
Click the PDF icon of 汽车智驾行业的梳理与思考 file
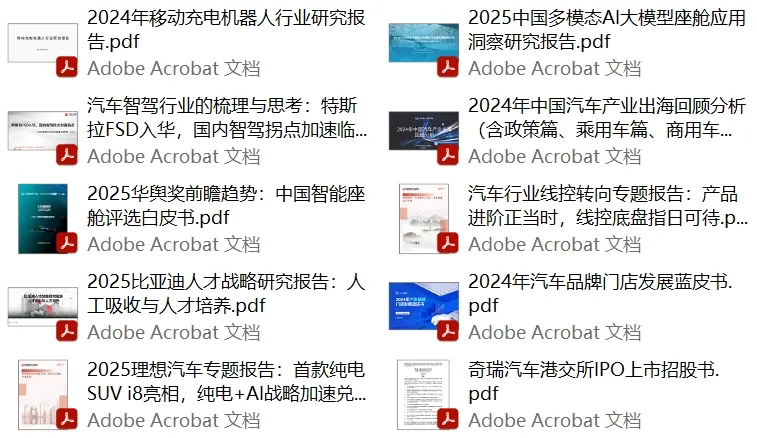pos(67,155)
